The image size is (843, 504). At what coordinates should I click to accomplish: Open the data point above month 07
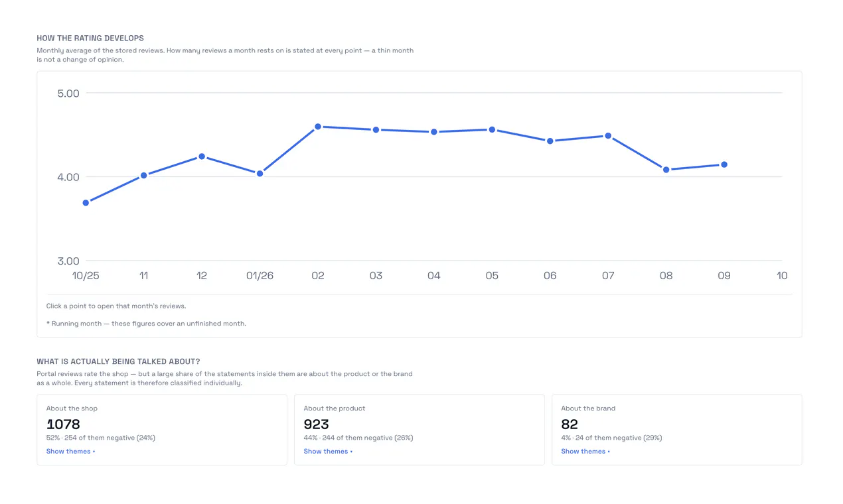tap(608, 136)
